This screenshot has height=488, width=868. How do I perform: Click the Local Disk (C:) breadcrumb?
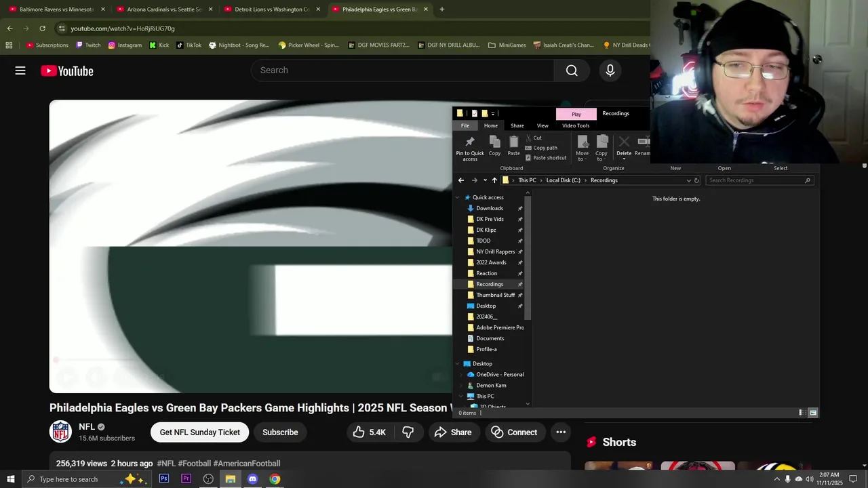(x=564, y=180)
